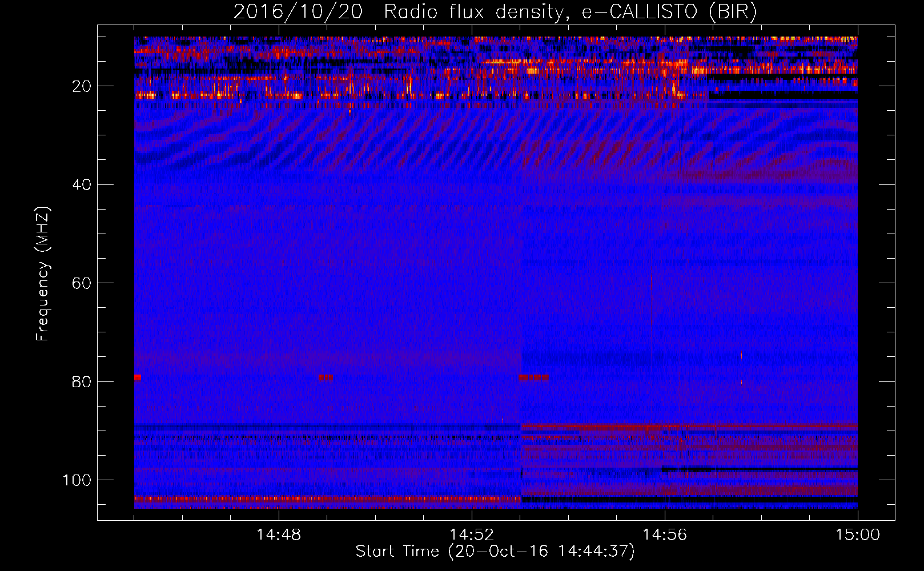Viewport: 924px width, 571px height.
Task: Click the 14:48 time tick label
Action: (279, 535)
